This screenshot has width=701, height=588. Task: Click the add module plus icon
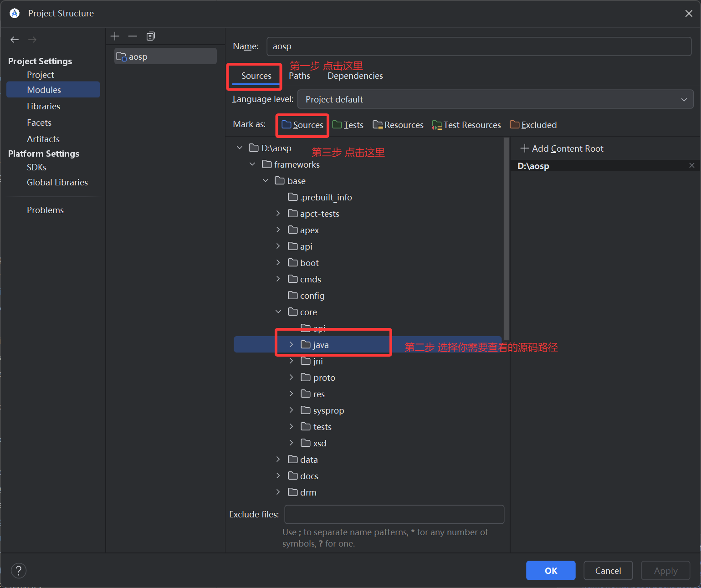click(x=115, y=36)
